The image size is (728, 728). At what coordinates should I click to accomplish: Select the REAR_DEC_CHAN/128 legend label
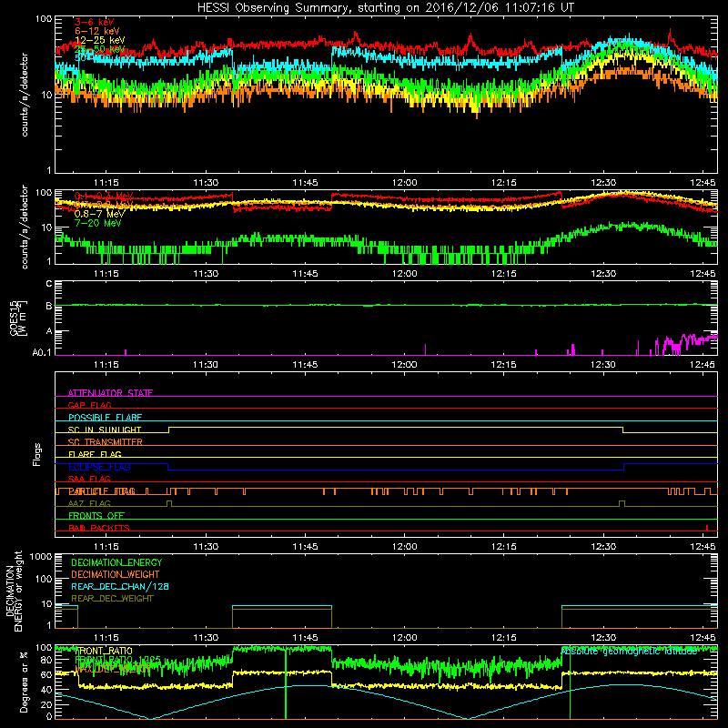pyautogui.click(x=120, y=586)
